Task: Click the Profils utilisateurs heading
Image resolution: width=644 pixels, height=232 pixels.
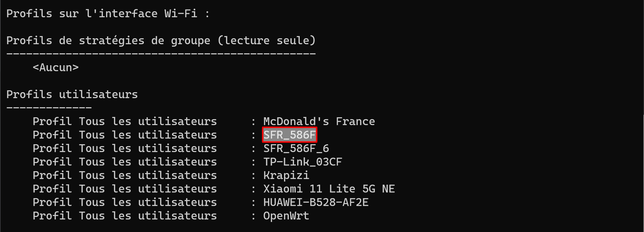Action: click(72, 94)
